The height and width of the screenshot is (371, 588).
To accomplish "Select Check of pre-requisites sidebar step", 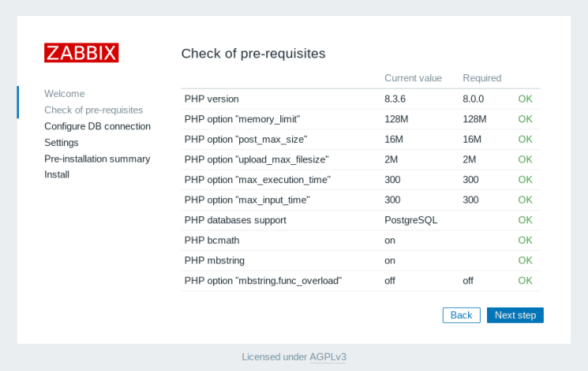I will pos(93,110).
